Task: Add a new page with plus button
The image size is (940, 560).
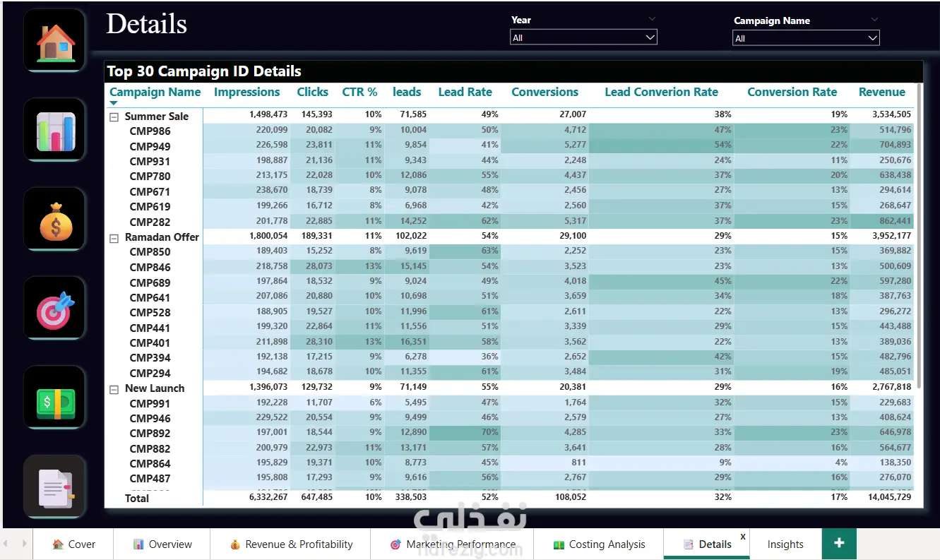Action: pyautogui.click(x=839, y=543)
